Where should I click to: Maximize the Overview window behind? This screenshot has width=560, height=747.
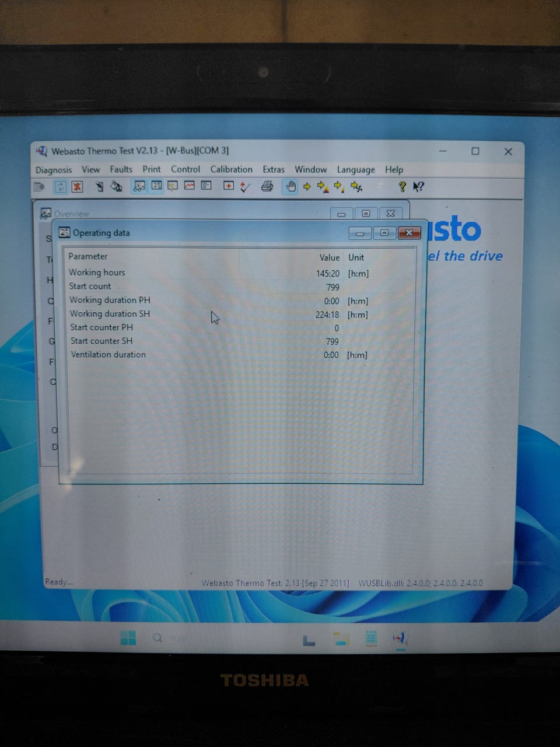click(x=366, y=214)
